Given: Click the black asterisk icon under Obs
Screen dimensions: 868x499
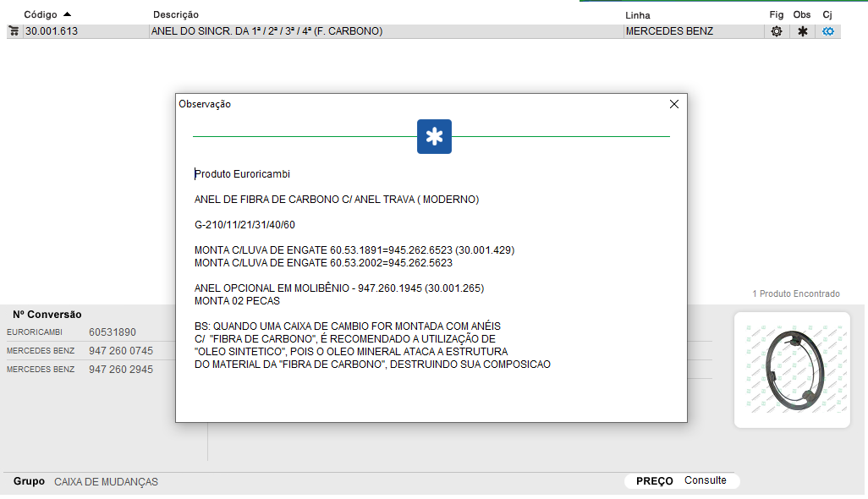Looking at the screenshot, I should pos(802,31).
